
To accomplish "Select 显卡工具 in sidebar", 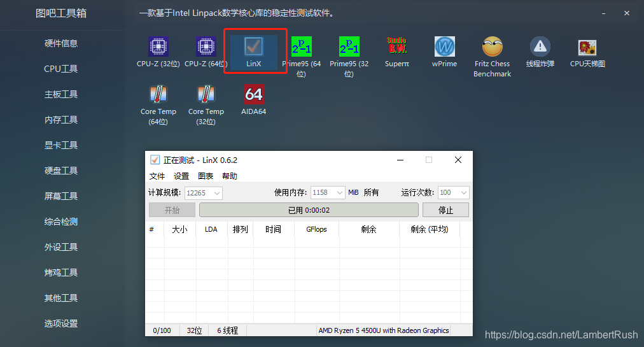I will point(61,145).
